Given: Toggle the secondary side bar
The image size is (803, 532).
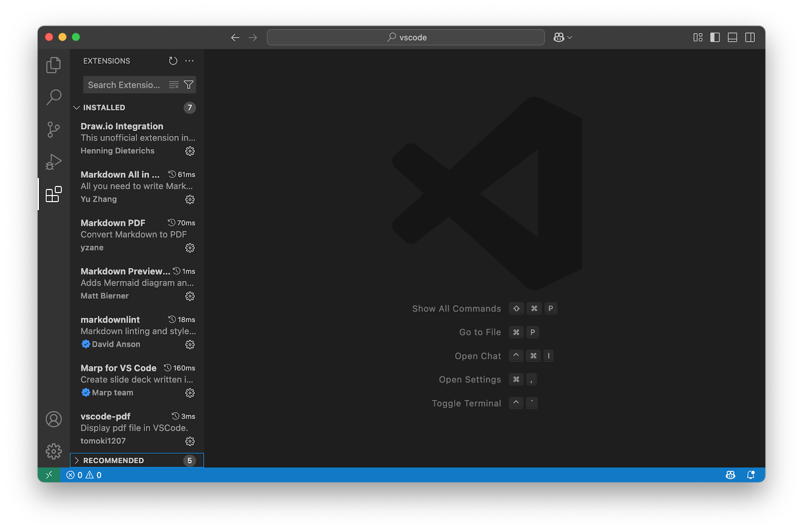Looking at the screenshot, I should pos(750,38).
